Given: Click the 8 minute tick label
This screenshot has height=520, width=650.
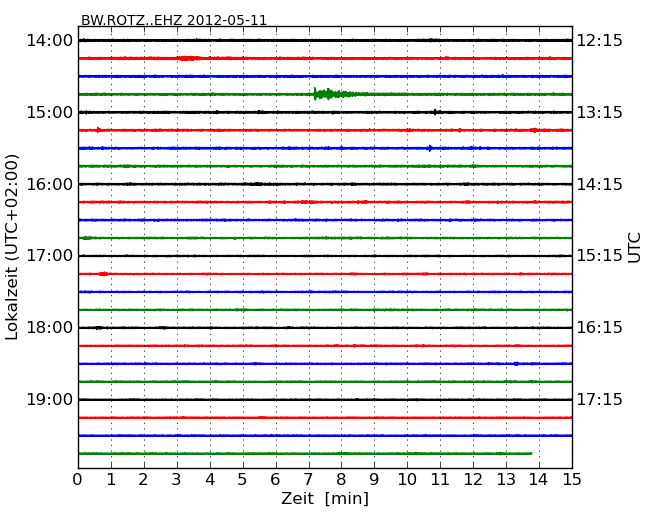Looking at the screenshot, I should [341, 480].
